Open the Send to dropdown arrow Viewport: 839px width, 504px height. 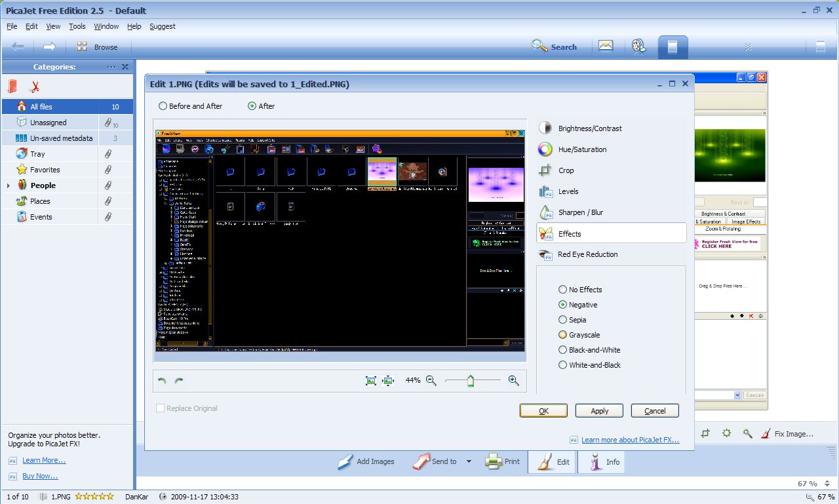(469, 461)
